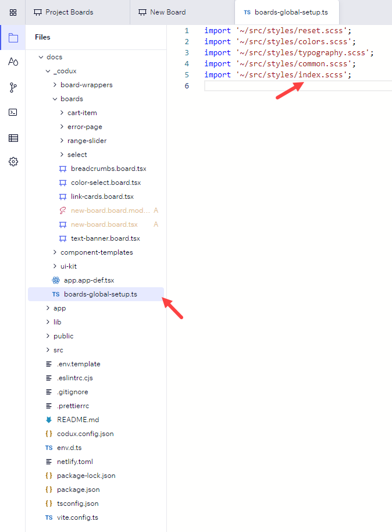Place cursor on empty editor line 6
Screen dimensions: 392x532
tap(298, 86)
